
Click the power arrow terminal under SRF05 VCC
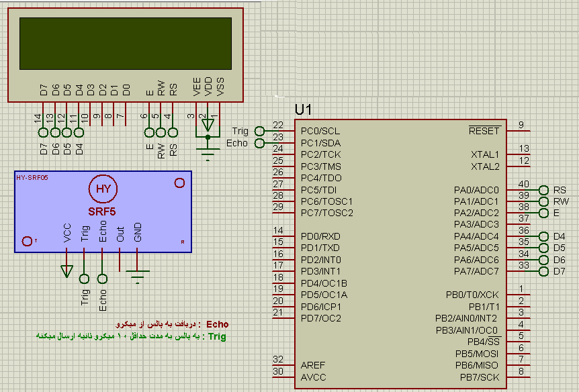66,271
